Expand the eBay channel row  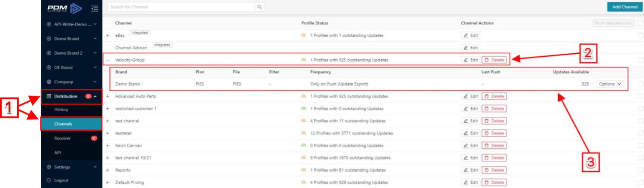click(108, 35)
